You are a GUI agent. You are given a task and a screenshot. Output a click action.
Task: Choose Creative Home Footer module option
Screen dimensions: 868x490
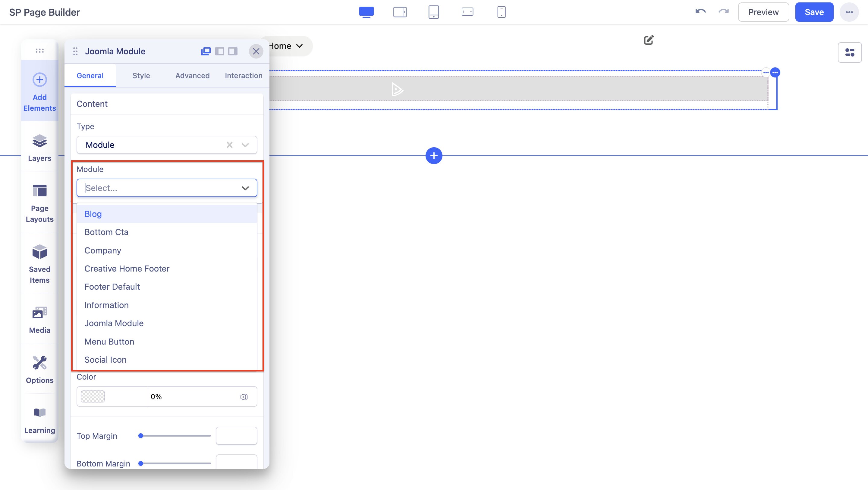127,269
